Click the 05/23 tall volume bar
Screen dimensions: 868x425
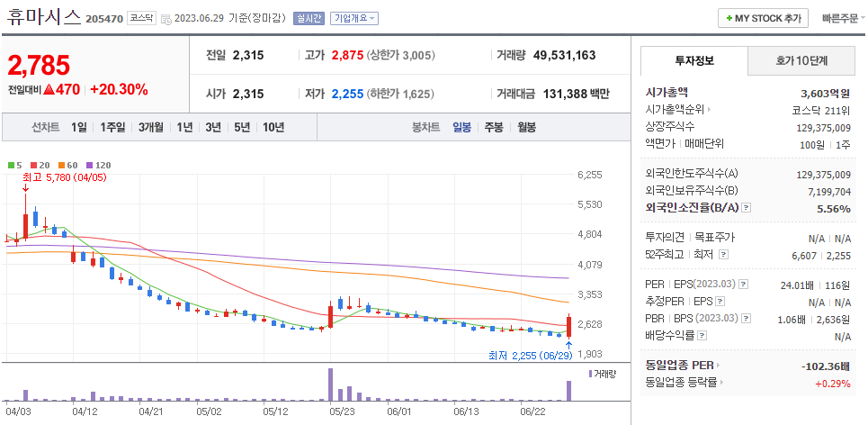click(x=330, y=384)
